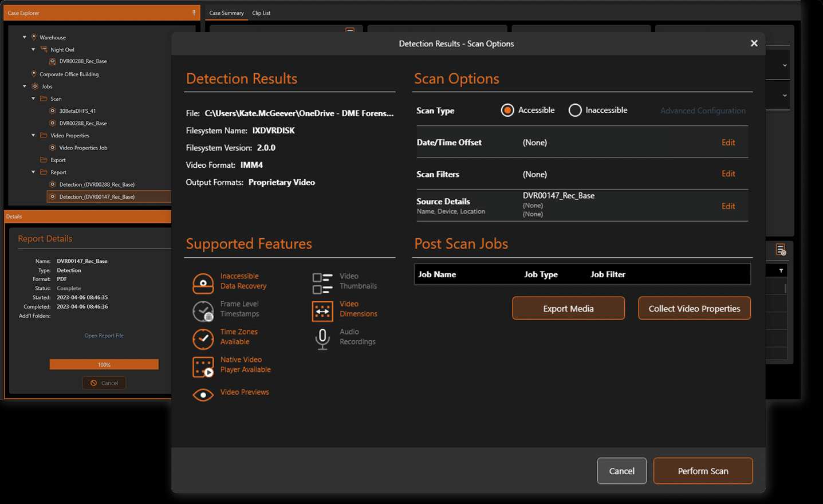Click the Warehouse location pin icon
Image resolution: width=823 pixels, height=504 pixels.
(34, 37)
